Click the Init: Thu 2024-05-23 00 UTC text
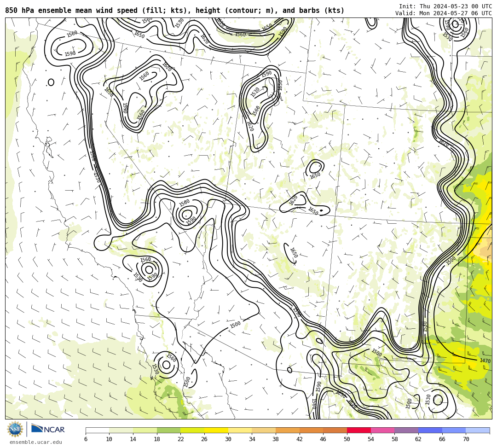 pos(445,6)
